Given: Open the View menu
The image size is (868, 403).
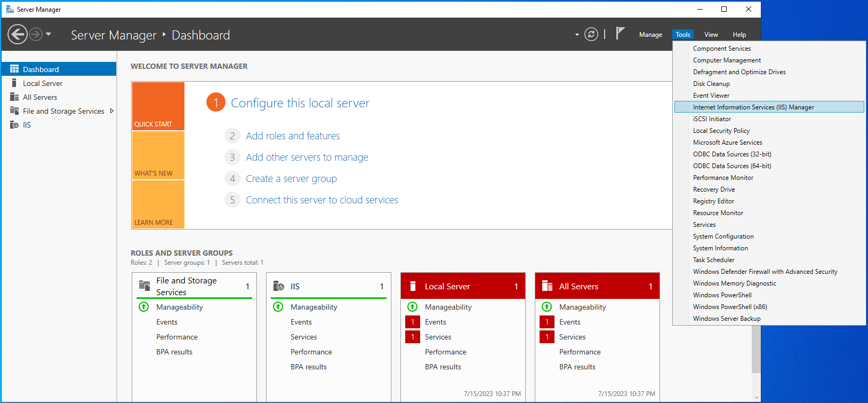Looking at the screenshot, I should click(711, 35).
